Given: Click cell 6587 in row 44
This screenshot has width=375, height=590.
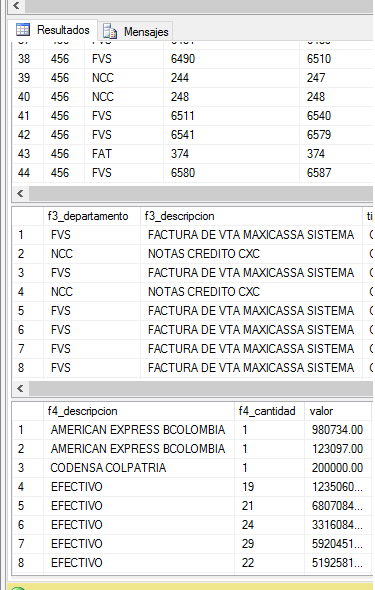Looking at the screenshot, I should [x=336, y=173].
